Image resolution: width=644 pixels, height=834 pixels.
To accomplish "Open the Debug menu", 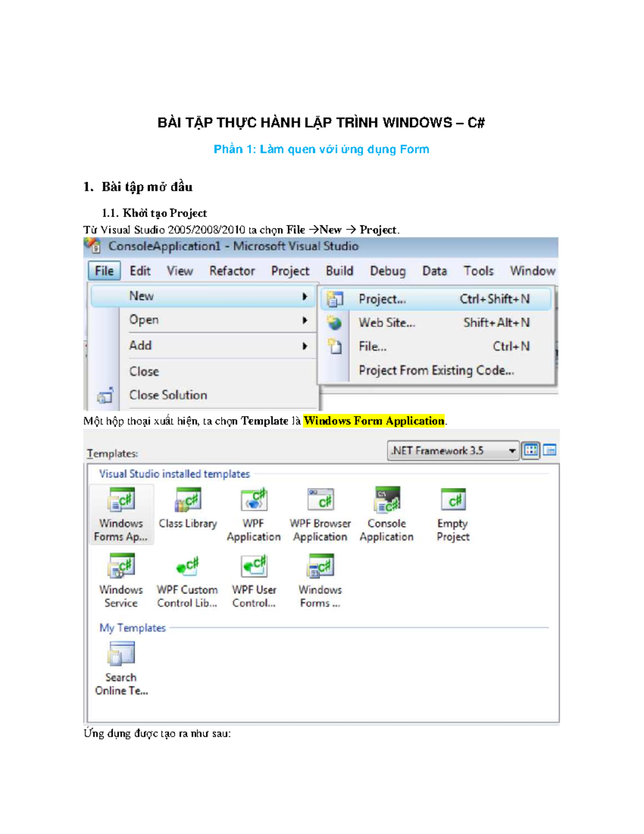I will click(x=387, y=271).
